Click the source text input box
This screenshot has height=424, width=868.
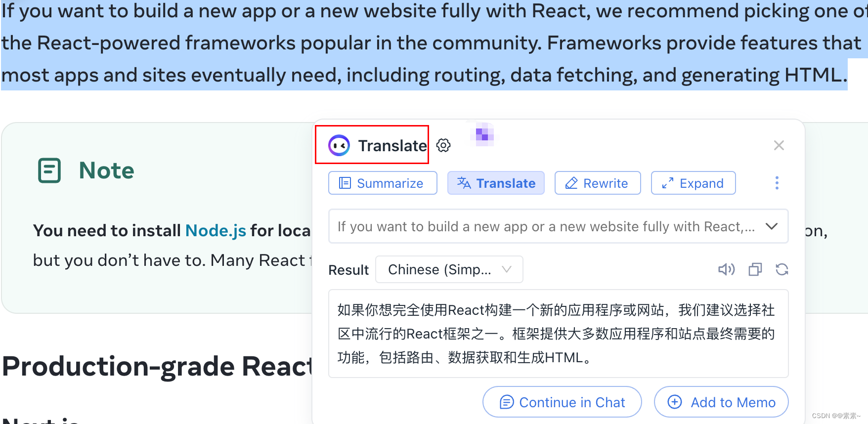[x=558, y=226]
